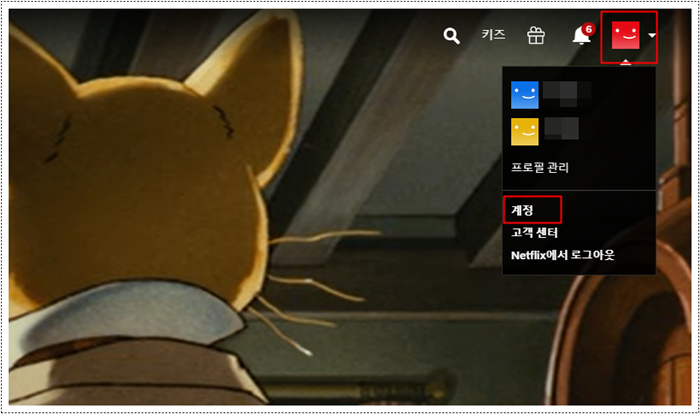Open the notifications bell icon

click(x=582, y=34)
